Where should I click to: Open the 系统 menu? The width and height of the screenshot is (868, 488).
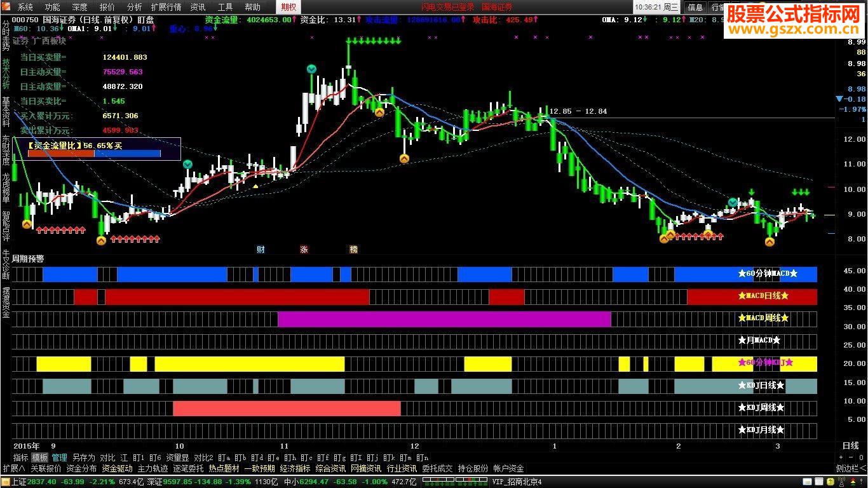click(25, 7)
